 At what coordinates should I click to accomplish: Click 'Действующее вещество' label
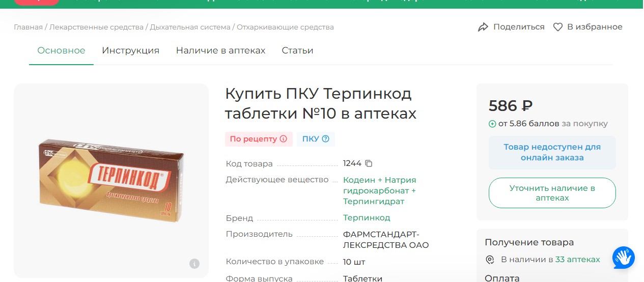(x=277, y=180)
